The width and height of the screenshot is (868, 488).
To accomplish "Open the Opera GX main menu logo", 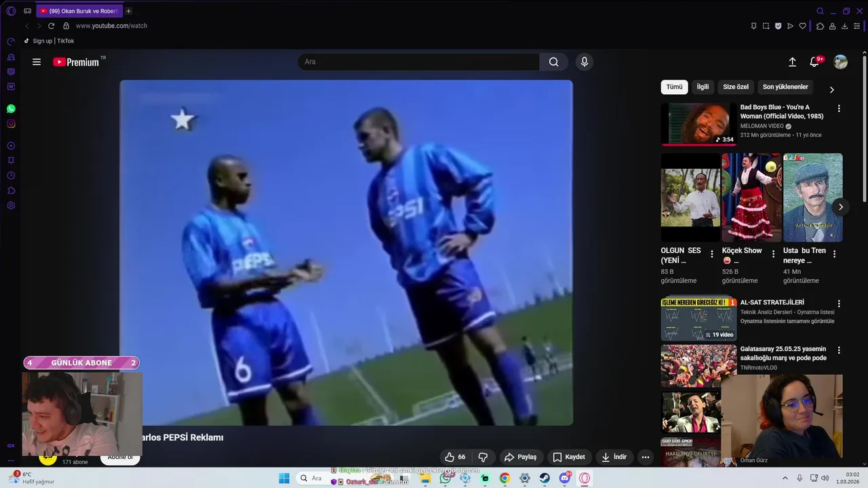I will click(x=11, y=11).
